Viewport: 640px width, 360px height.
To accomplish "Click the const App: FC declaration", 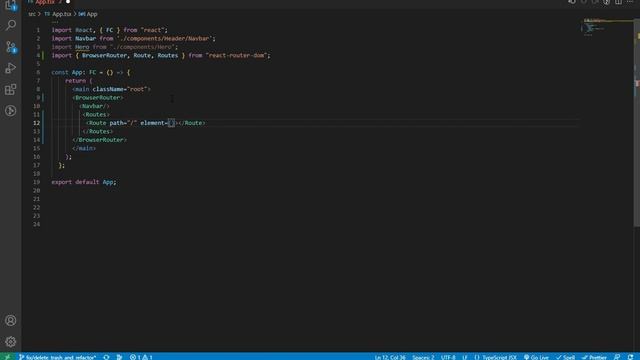I will (x=91, y=72).
